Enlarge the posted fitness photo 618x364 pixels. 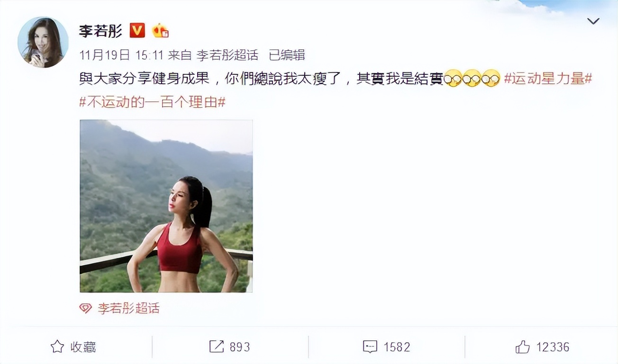click(x=166, y=206)
